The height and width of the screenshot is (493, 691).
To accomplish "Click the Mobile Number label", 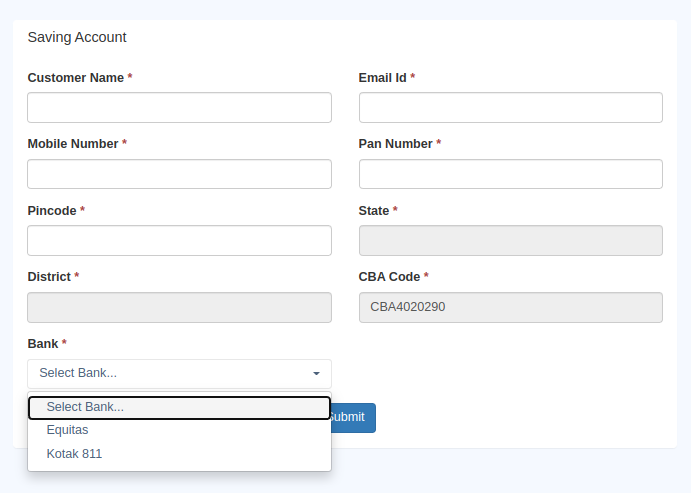I will pyautogui.click(x=73, y=144).
